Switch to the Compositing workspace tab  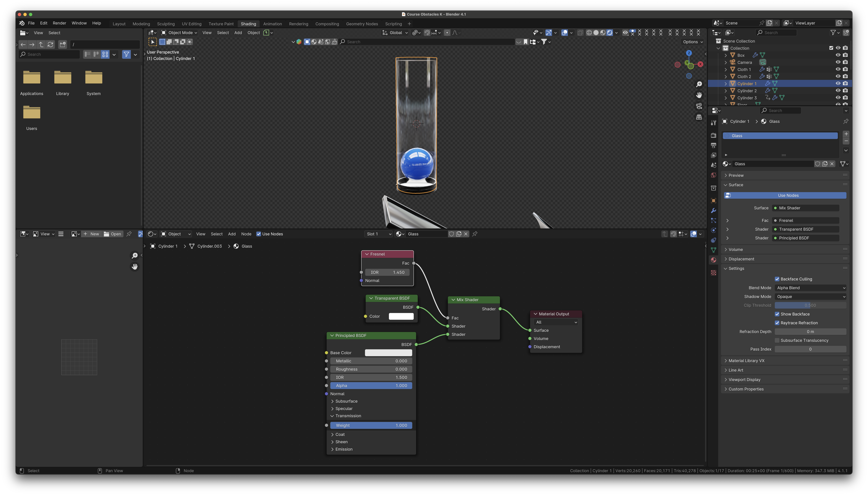(x=327, y=24)
